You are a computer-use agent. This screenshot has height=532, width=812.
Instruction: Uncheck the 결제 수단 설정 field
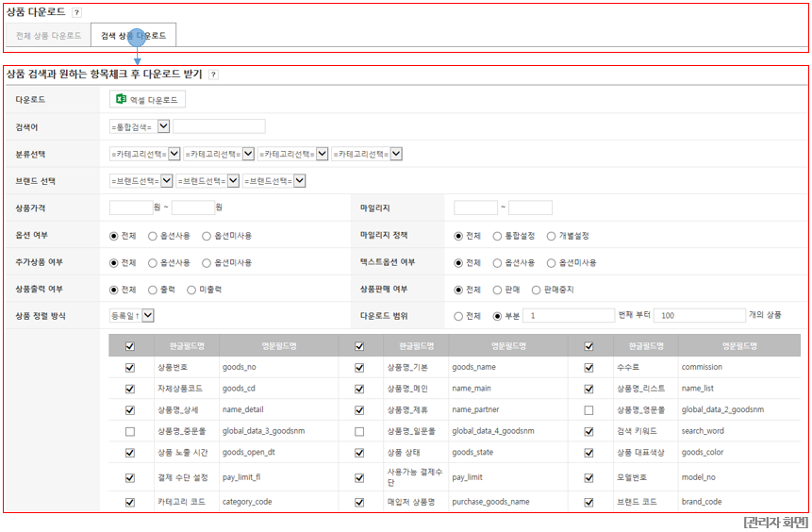click(x=130, y=478)
